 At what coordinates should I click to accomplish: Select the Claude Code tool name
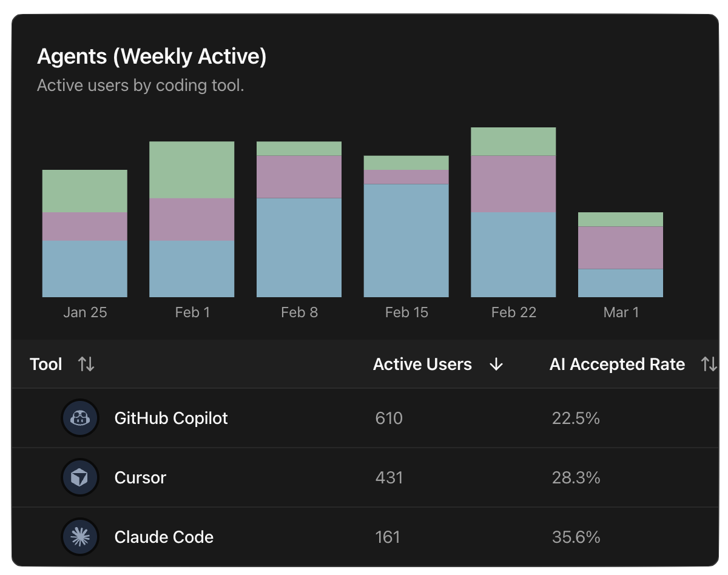tap(164, 537)
